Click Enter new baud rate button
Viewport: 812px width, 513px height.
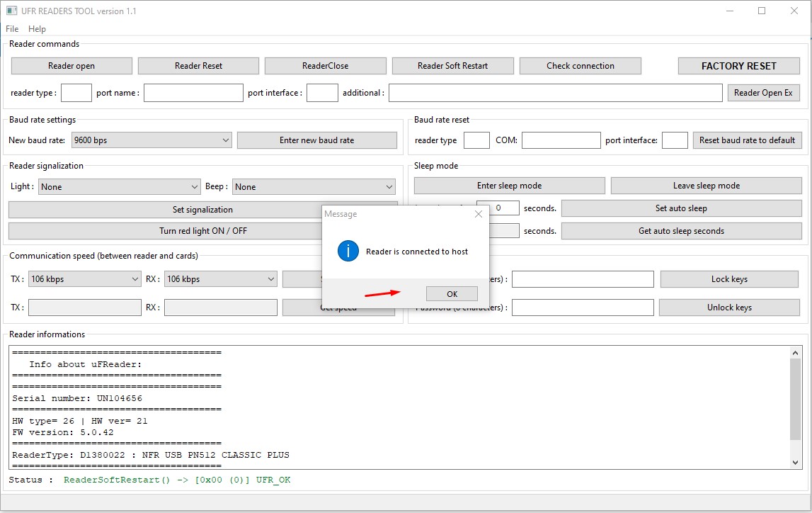coord(317,140)
